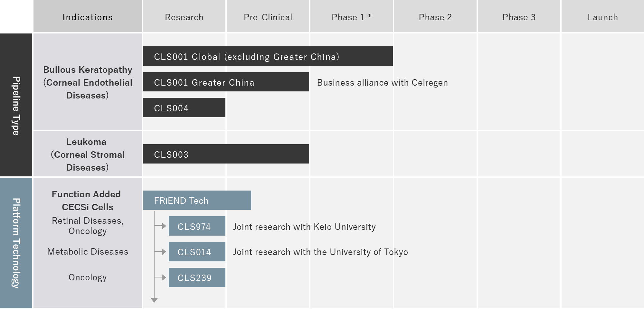Select the FRiEND Tech platform bar

point(197,200)
